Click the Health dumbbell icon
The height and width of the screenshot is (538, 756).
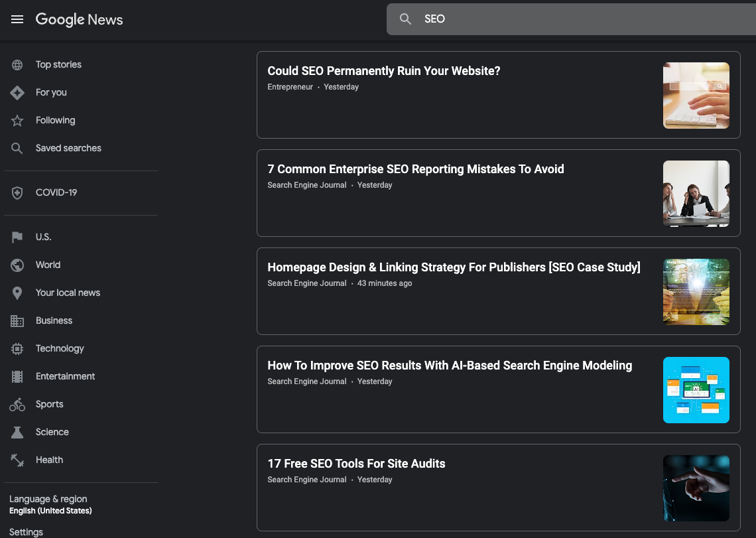coord(17,460)
